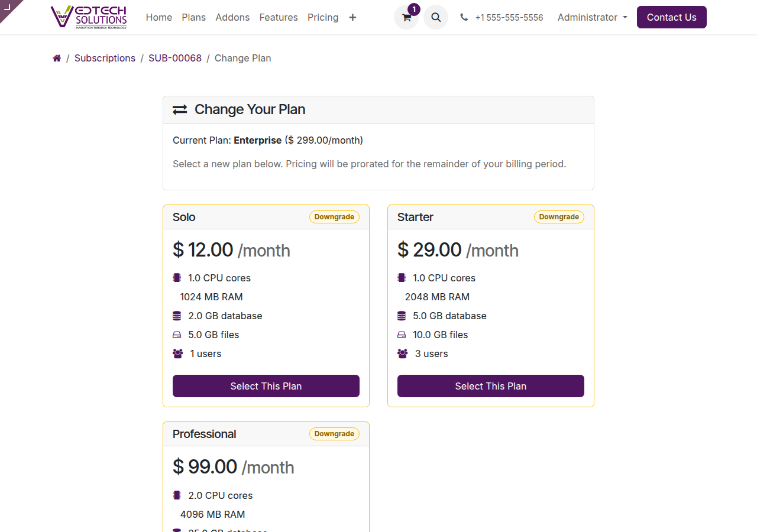This screenshot has width=757, height=532.
Task: Open the Plans nav item
Action: tap(193, 17)
